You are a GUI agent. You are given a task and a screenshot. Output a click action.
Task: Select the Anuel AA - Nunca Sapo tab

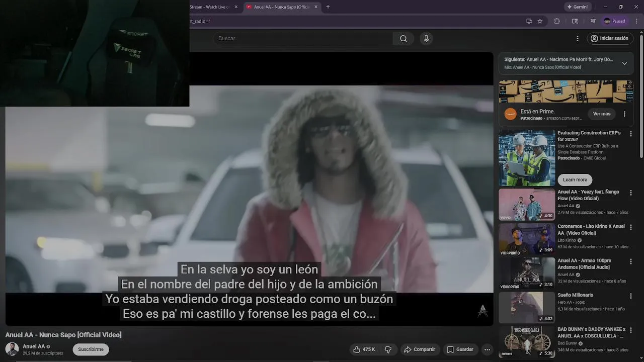tap(282, 7)
